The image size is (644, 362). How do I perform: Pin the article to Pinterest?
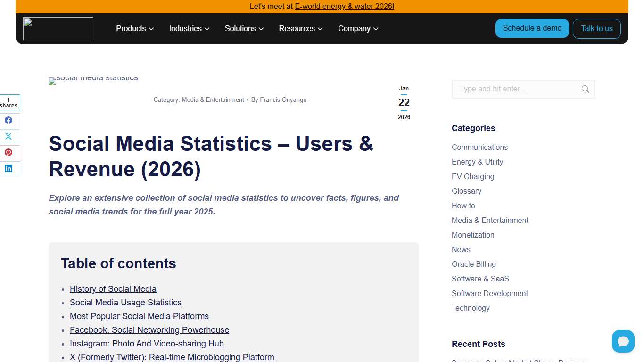pos(9,152)
